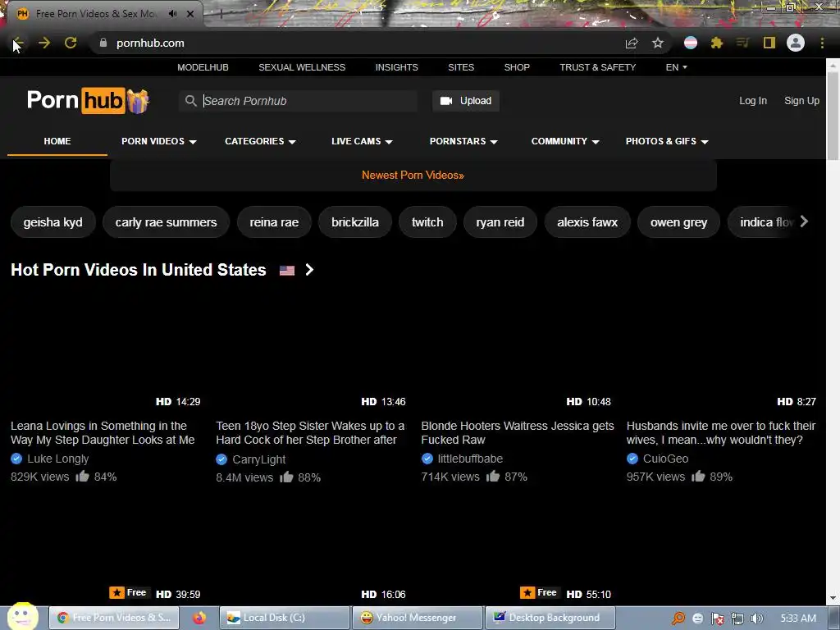Select the 'geisha kyd' search tag chip

[53, 221]
